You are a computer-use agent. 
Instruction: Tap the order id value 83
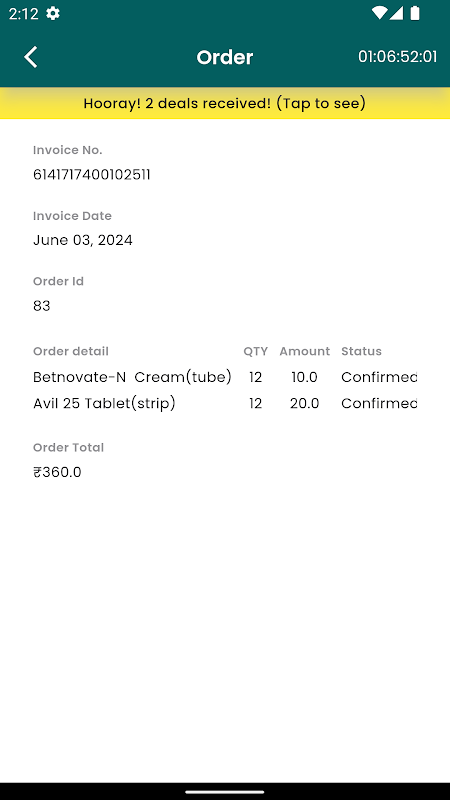point(42,306)
